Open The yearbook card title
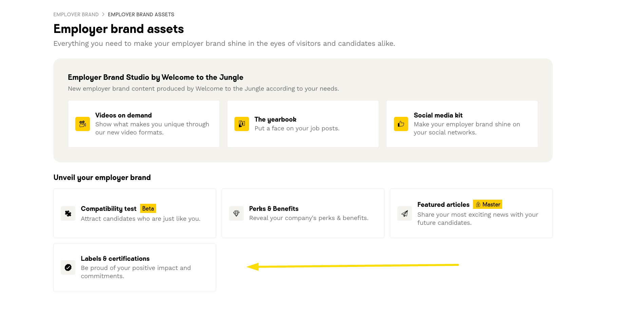This screenshot has height=326, width=644. pos(275,120)
